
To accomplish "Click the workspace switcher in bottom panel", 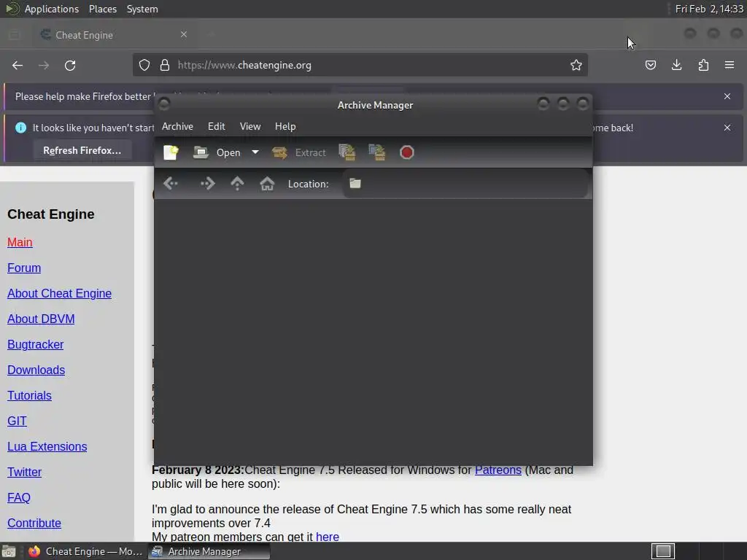I will coord(663,551).
